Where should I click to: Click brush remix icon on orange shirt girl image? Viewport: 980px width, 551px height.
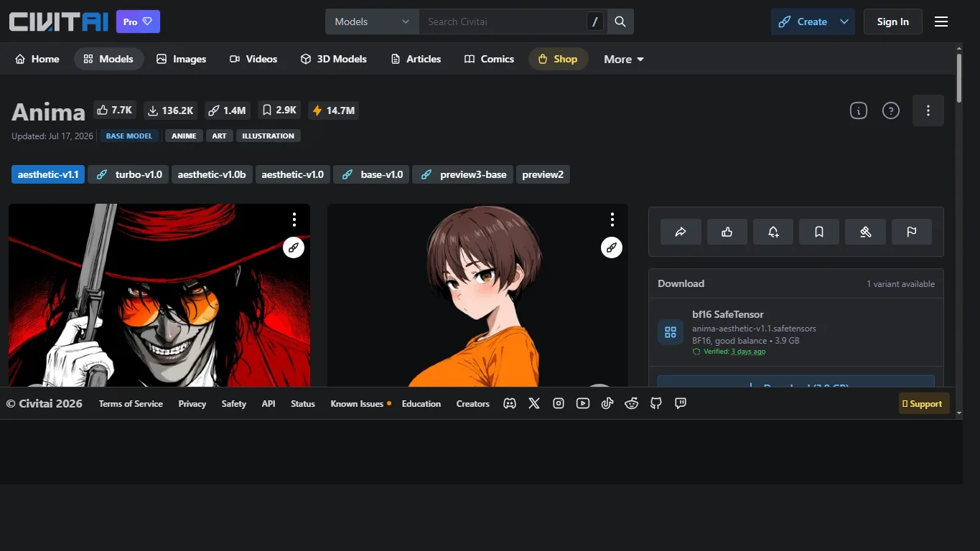tap(612, 248)
